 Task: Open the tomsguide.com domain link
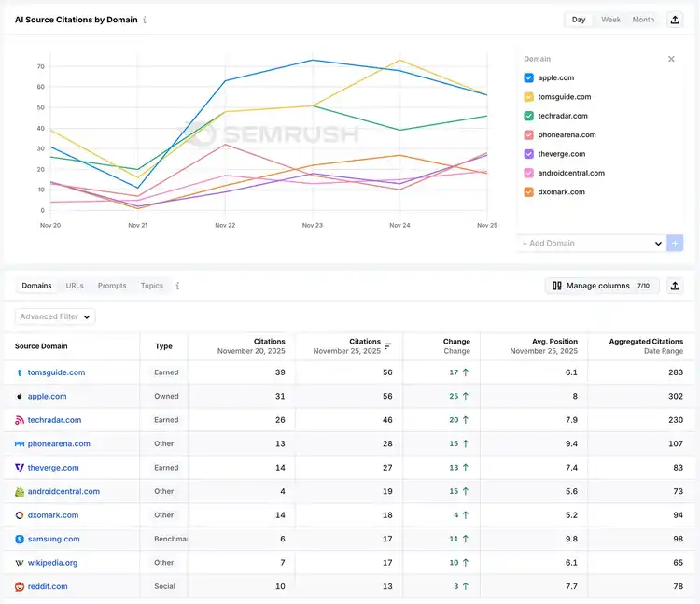pyautogui.click(x=56, y=372)
